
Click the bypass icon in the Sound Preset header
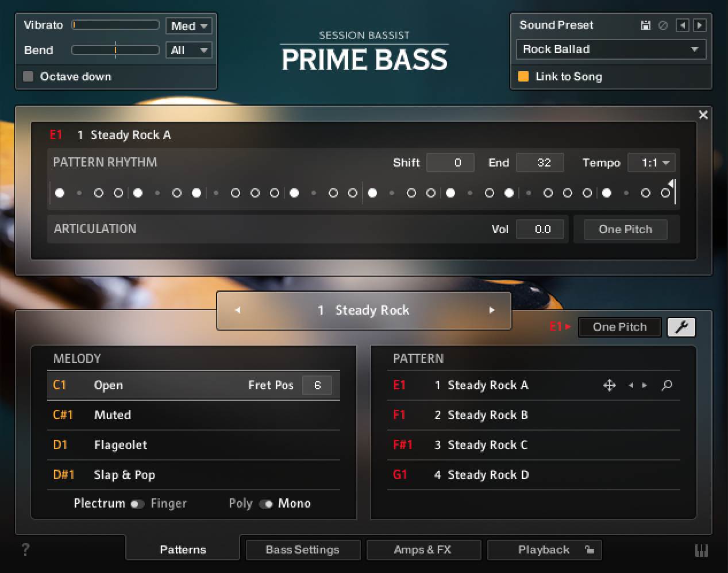click(662, 25)
